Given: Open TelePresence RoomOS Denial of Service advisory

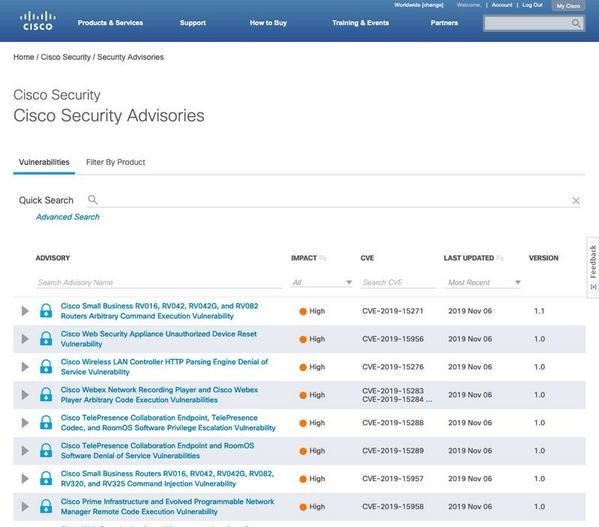Looking at the screenshot, I should coord(157,450).
